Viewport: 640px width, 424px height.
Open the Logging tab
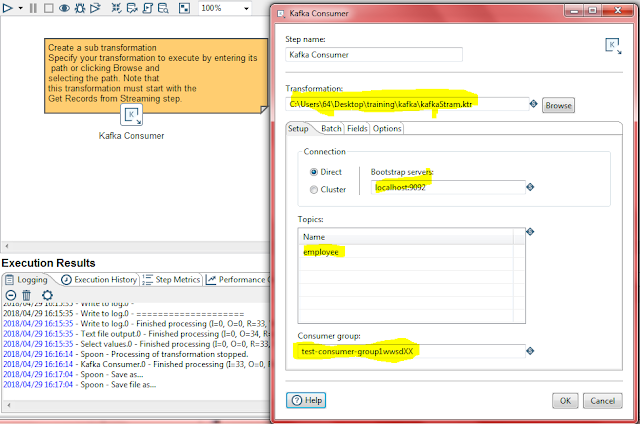[x=27, y=280]
